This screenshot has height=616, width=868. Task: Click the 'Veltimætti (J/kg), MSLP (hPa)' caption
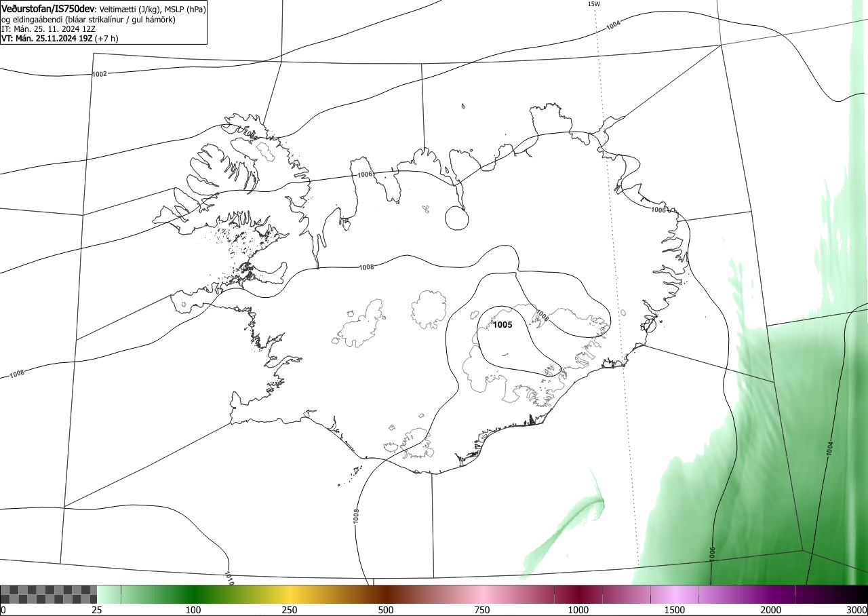tap(151, 9)
